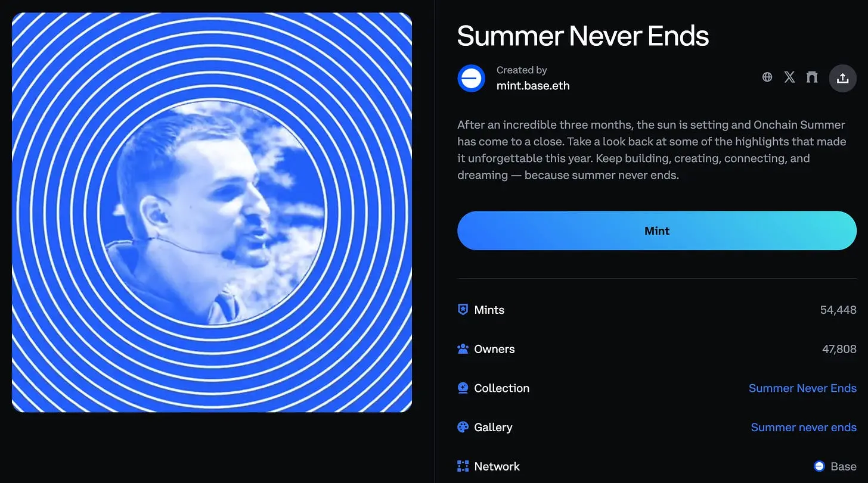This screenshot has width=868, height=483.
Task: Mint the Summer Never Ends NFT
Action: 657,230
